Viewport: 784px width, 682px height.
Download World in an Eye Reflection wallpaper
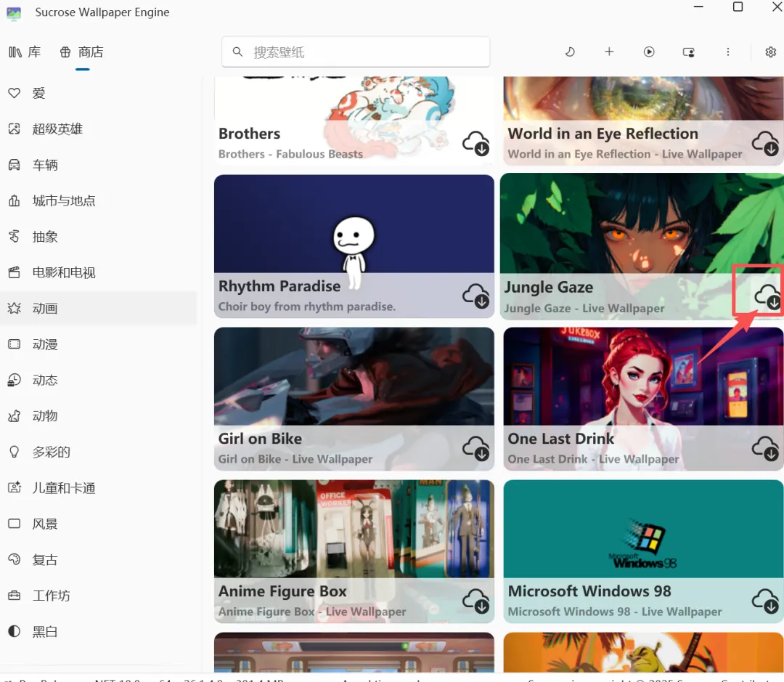(x=766, y=144)
